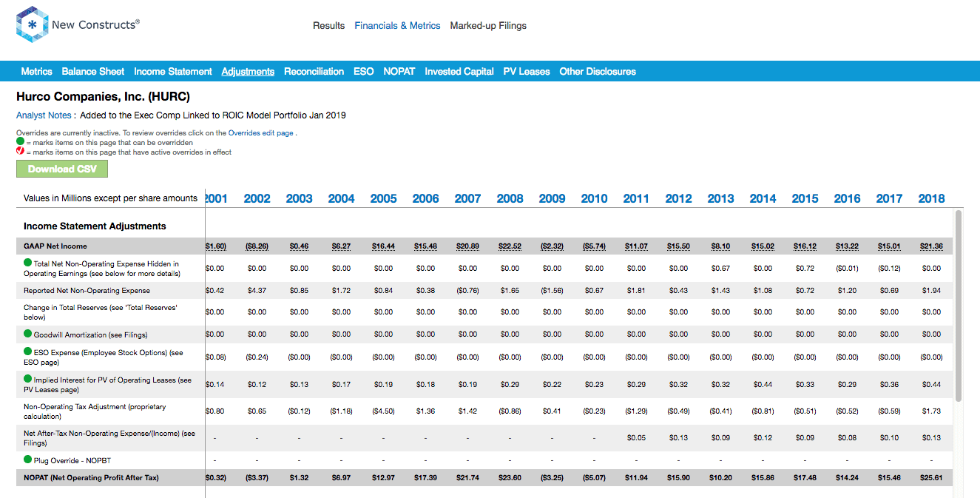The height and width of the screenshot is (498, 980).
Task: Click the 2002 year column header
Action: click(257, 198)
